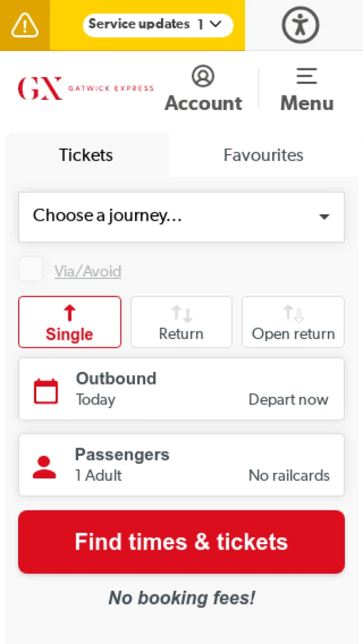Screen dimensions: 363x644
Task: Click the red calendar icon
Action: 46,391
